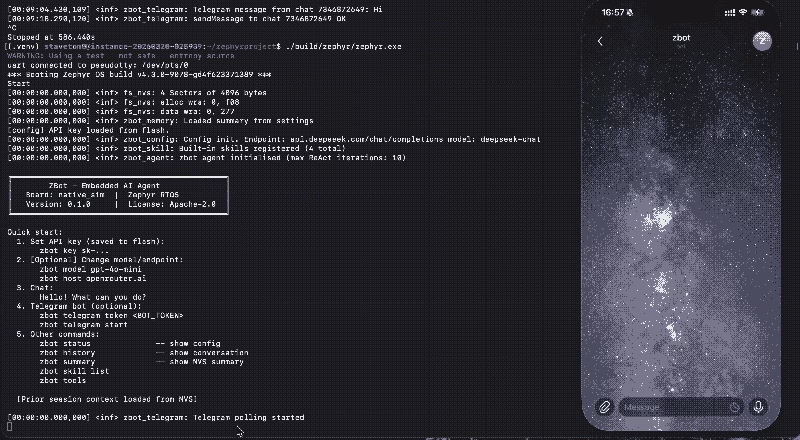The width and height of the screenshot is (800, 440).
Task: Click "zbot telegram token <BOT_TOKEN>" line
Action: [x=111, y=315]
